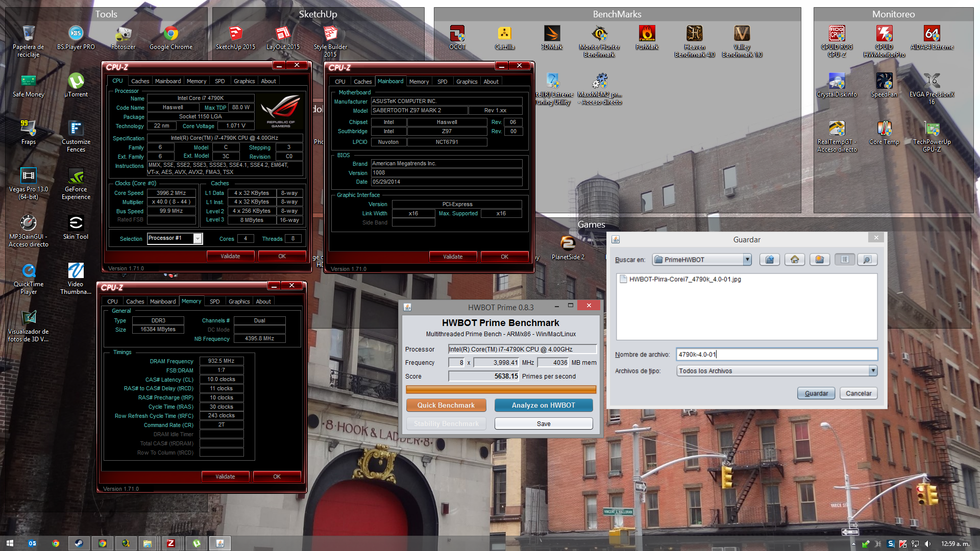Screen dimensions: 980x551
Task: Open Steam from the taskbar
Action: [x=79, y=543]
